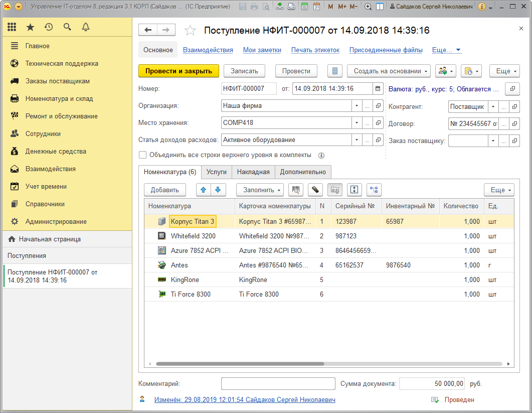Select the KingRone nomenclature row
The image size is (532, 413).
point(329,280)
